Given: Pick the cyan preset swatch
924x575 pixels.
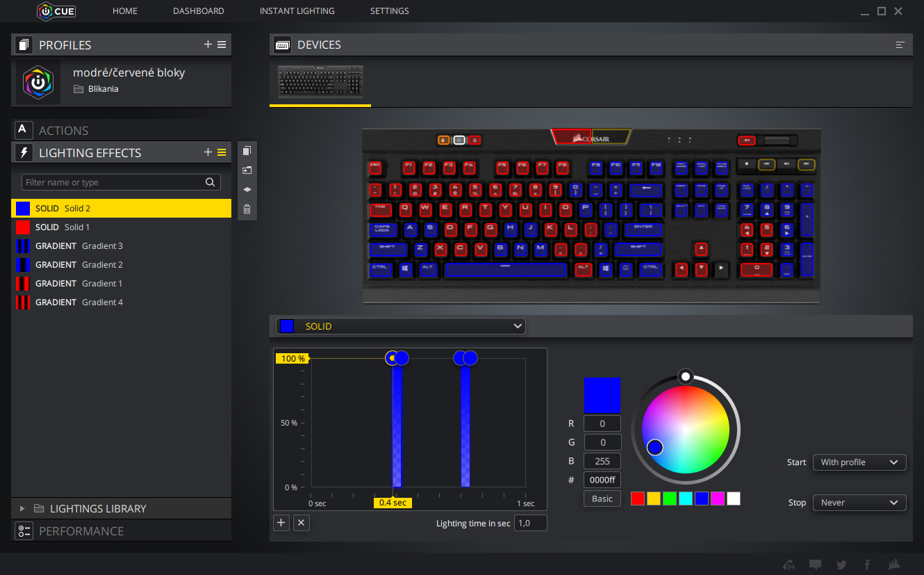Looking at the screenshot, I should (686, 499).
